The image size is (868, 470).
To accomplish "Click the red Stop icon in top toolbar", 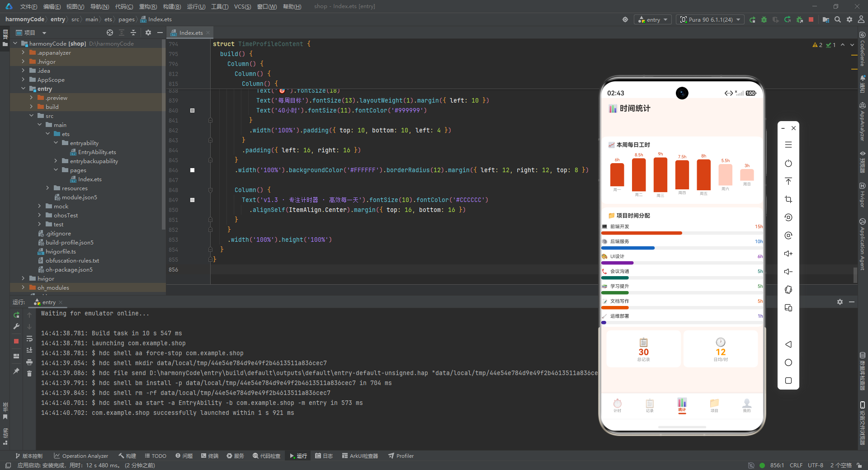I will click(811, 19).
